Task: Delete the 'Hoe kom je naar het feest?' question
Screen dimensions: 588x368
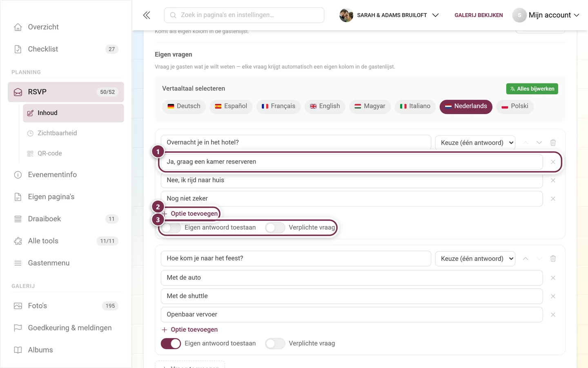Action: pyautogui.click(x=553, y=258)
